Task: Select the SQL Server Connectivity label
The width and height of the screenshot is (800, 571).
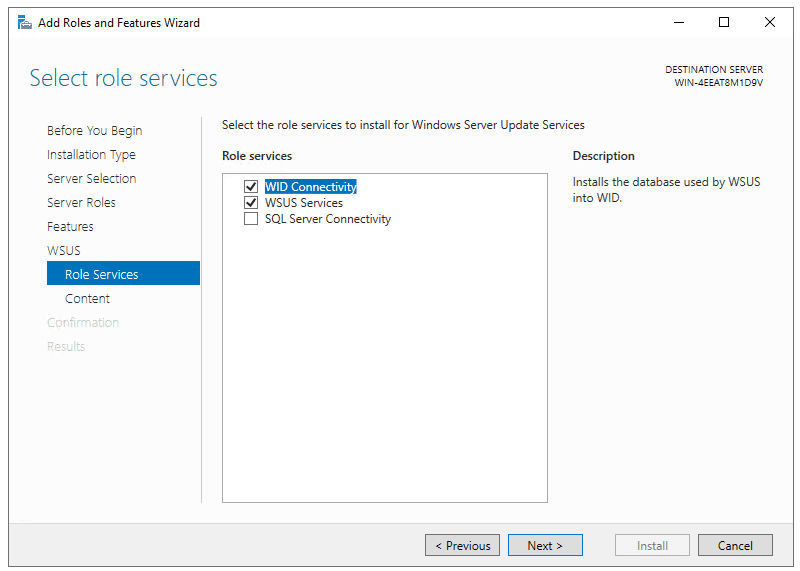Action: (x=328, y=219)
